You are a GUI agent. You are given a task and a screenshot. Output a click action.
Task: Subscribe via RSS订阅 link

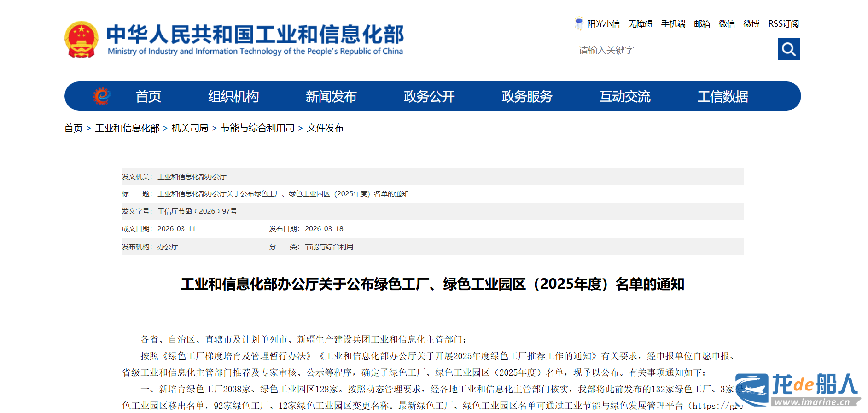pos(783,24)
